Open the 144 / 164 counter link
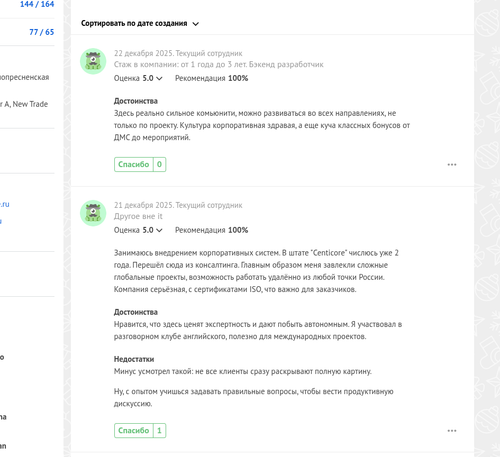This screenshot has height=457, width=500. (37, 4)
